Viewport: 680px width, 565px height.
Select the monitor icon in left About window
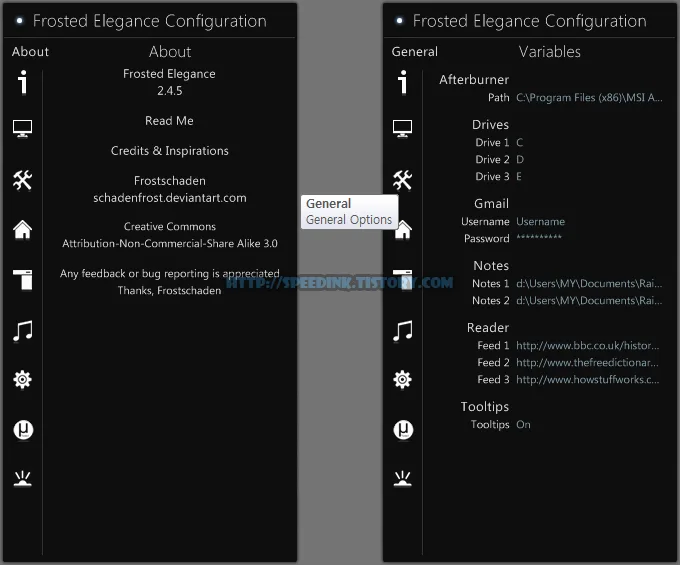point(23,128)
